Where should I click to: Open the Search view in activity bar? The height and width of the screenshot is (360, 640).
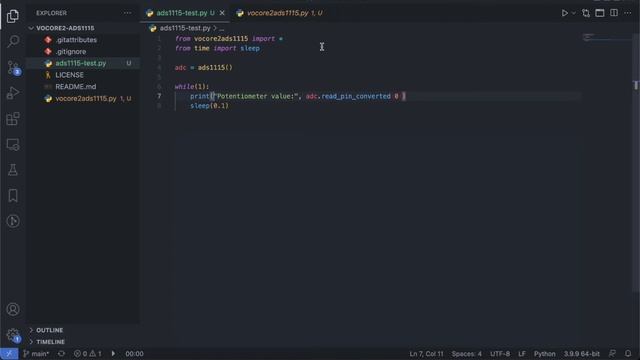pyautogui.click(x=13, y=41)
